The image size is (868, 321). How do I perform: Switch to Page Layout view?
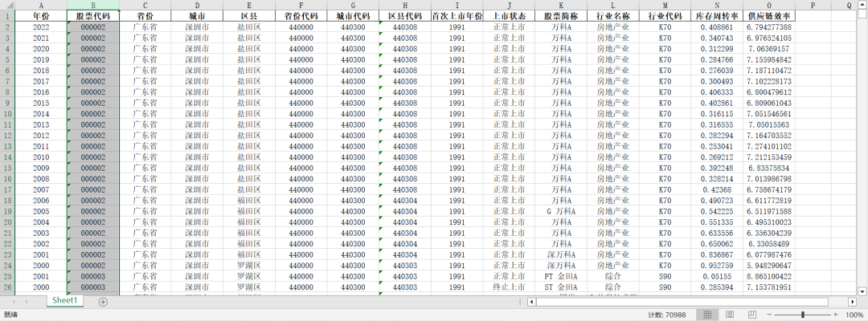(x=729, y=315)
